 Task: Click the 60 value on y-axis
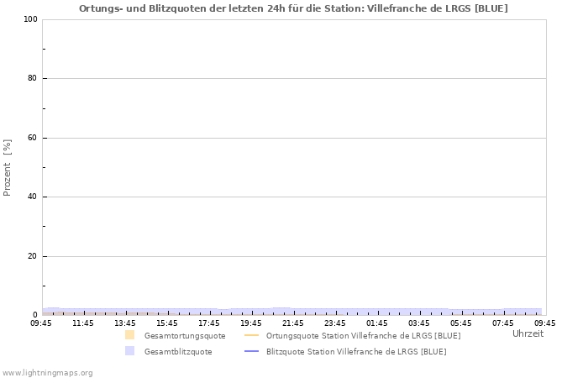(32, 138)
